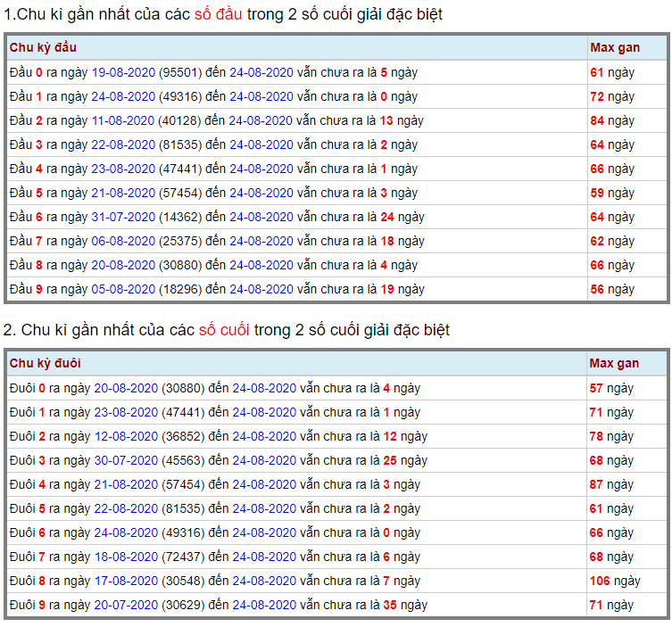Open date 23-08-2020 in the Đuôi 1 row
The width and height of the screenshot is (672, 627).
tap(126, 412)
